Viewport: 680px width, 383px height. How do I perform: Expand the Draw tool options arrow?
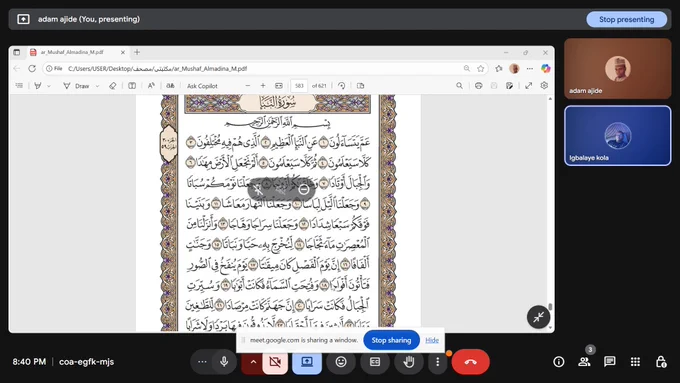pos(98,86)
